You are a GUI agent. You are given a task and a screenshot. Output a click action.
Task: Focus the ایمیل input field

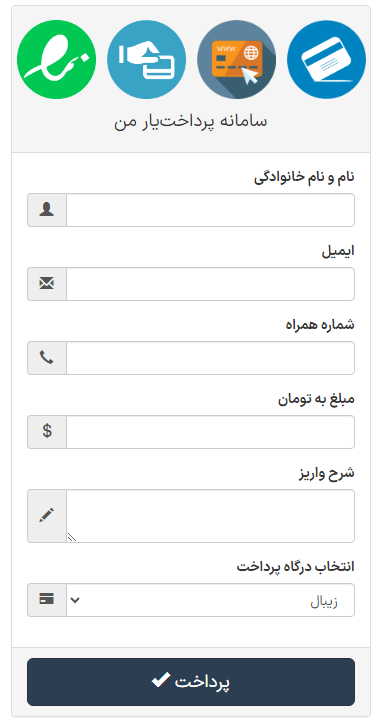[x=211, y=284]
